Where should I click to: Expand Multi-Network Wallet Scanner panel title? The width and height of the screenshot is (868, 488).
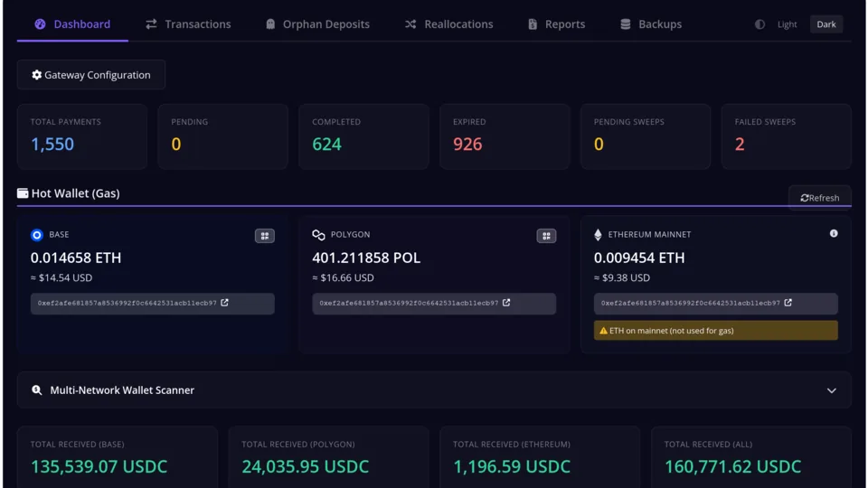click(x=122, y=390)
